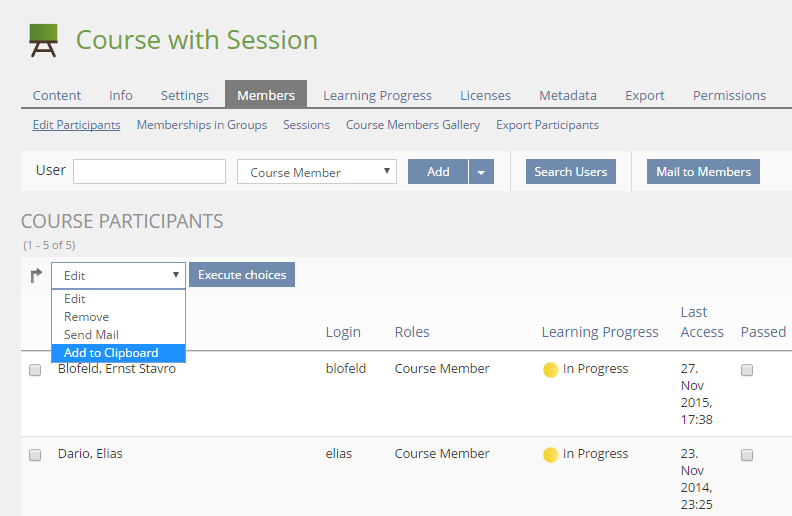This screenshot has width=792, height=516.
Task: Choose Send Mail from the list
Action: (x=92, y=335)
